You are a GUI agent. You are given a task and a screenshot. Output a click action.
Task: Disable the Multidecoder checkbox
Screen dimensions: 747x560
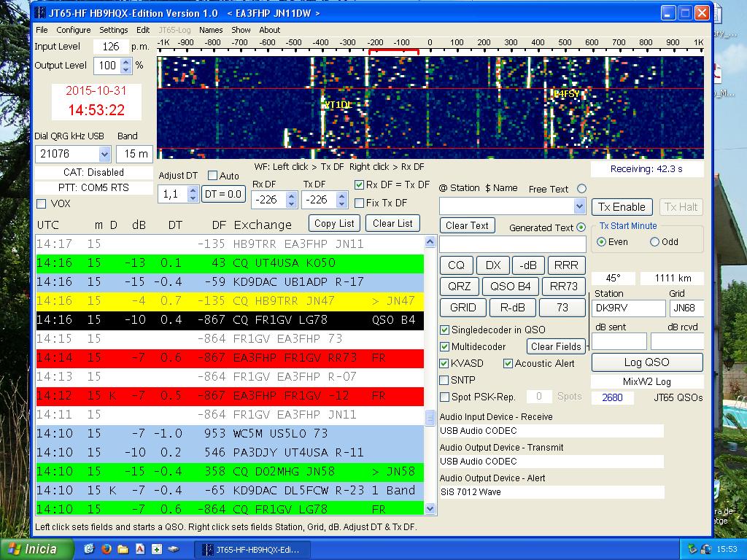pyautogui.click(x=444, y=346)
